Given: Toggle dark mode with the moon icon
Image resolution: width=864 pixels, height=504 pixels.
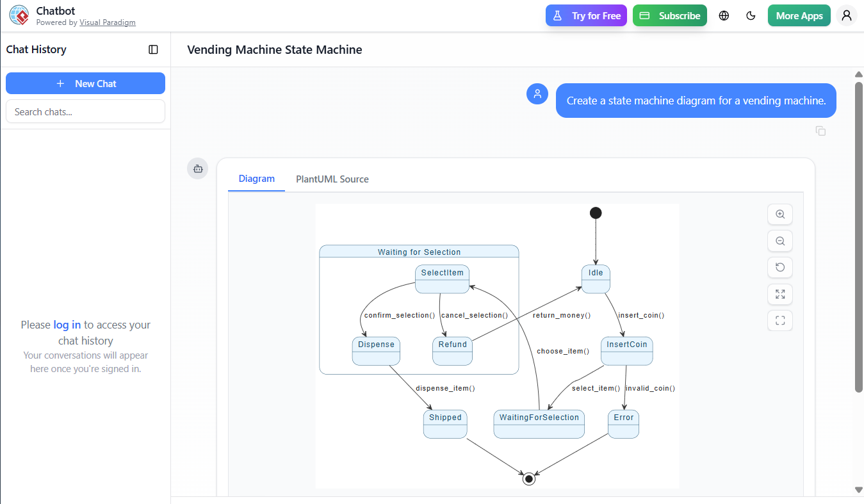Looking at the screenshot, I should point(751,15).
